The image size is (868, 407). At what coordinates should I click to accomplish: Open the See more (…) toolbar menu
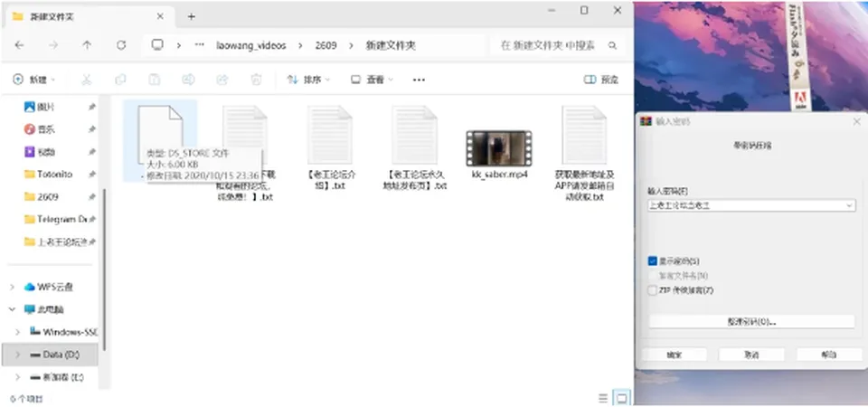pos(419,80)
